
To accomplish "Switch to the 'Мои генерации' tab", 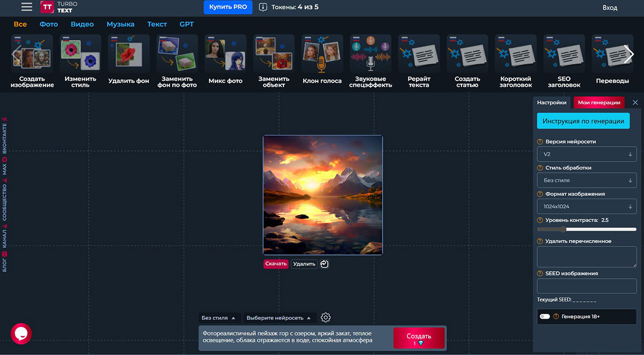I will click(599, 103).
